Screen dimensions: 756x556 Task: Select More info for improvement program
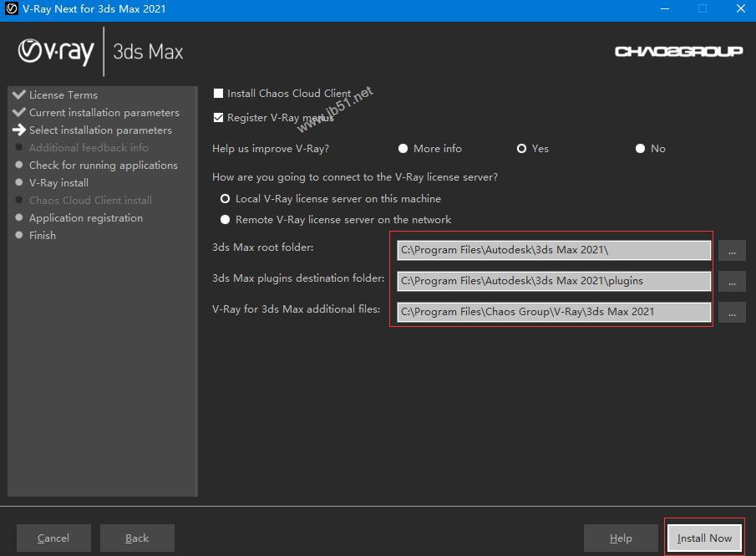pos(403,149)
